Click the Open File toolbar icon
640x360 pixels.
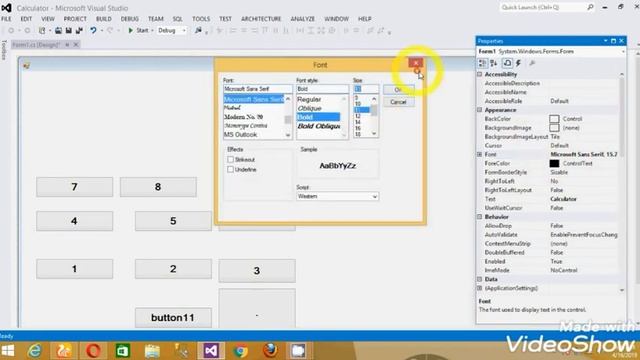58,30
